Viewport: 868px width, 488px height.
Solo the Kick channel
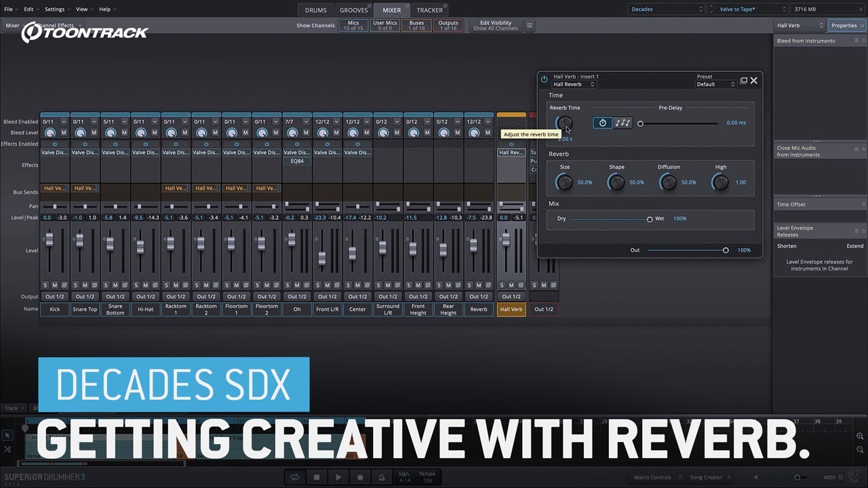click(x=45, y=285)
